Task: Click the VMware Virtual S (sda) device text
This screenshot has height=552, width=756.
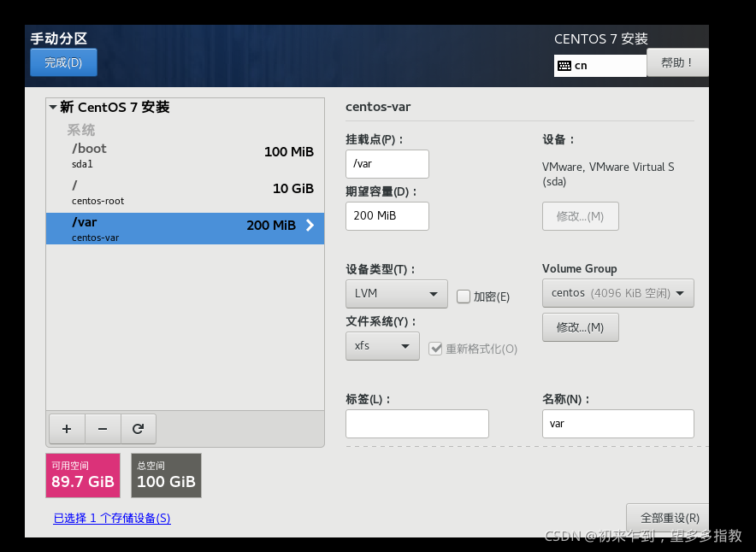Action: [608, 173]
